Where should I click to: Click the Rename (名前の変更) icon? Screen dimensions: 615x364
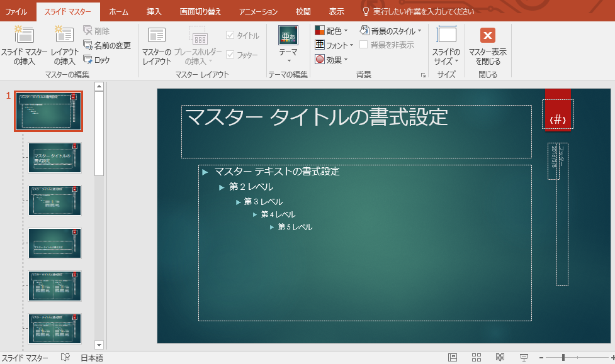pyautogui.click(x=87, y=45)
